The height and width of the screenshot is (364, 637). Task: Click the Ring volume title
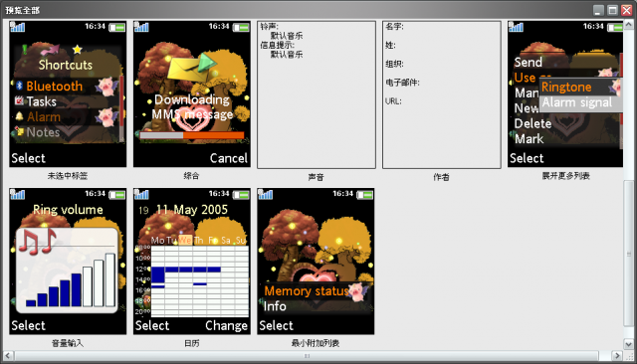point(68,210)
